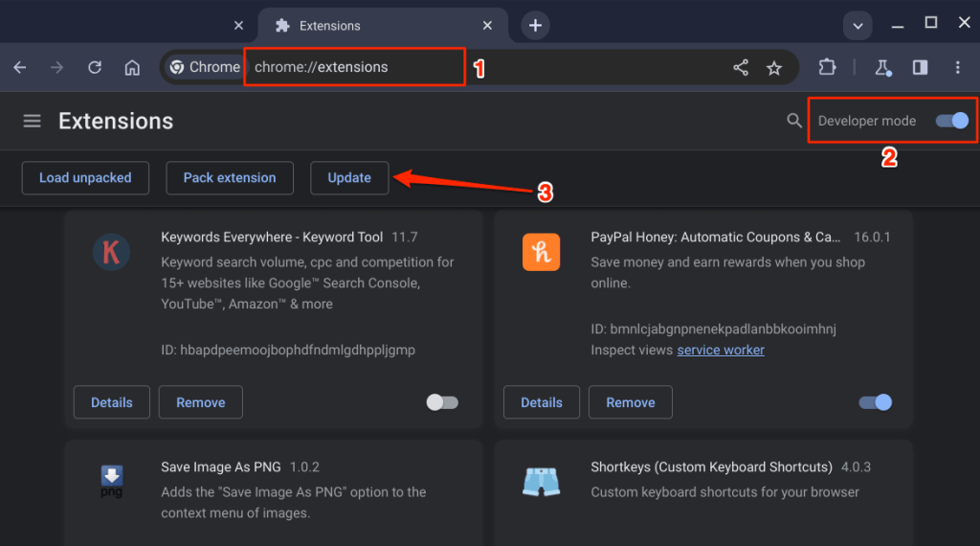Toggle Developer mode switch
This screenshot has height=546, width=980.
[952, 121]
